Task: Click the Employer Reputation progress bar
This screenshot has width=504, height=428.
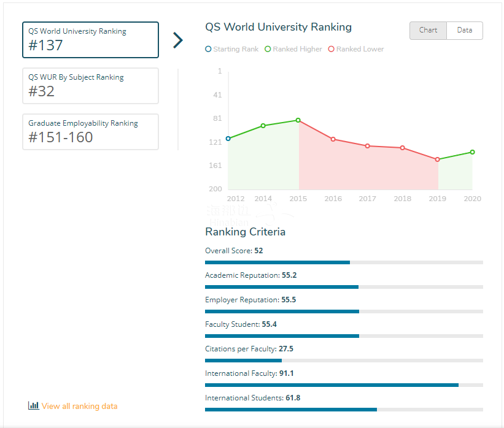Action: [x=344, y=311]
